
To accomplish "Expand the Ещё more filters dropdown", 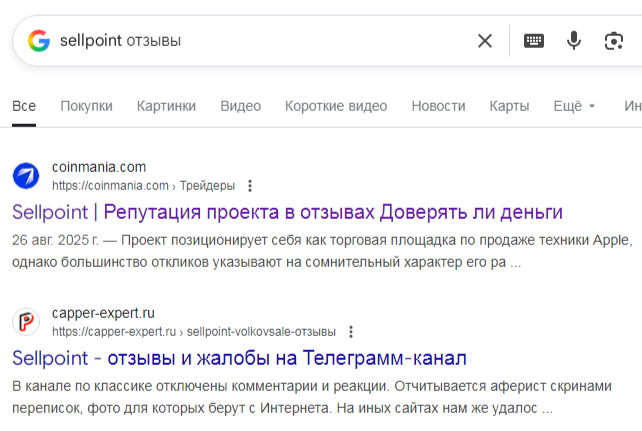I will (x=573, y=106).
